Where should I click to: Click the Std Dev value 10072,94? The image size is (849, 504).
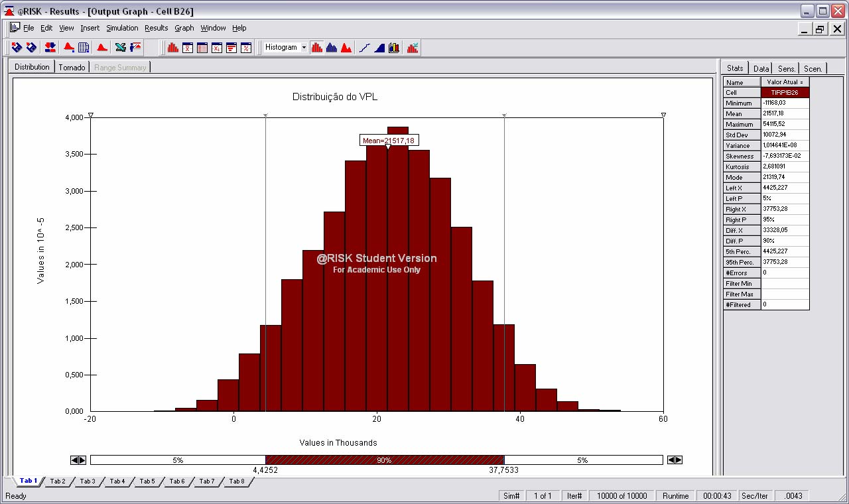coord(785,135)
